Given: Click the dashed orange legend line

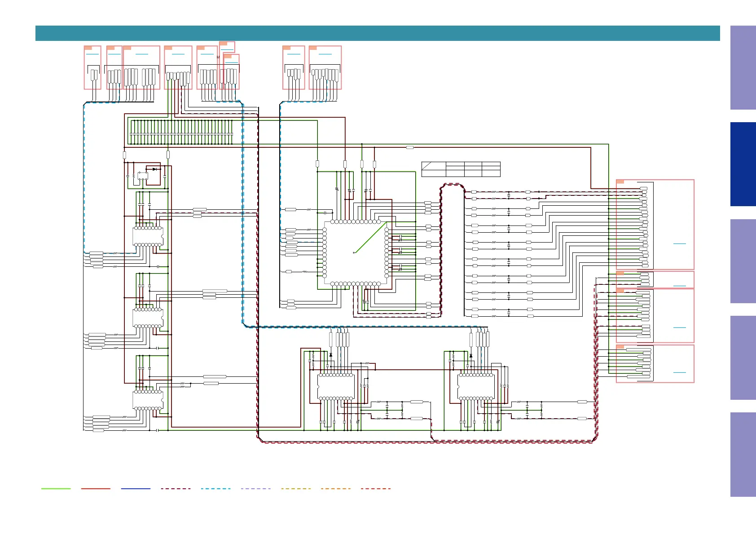Looking at the screenshot, I should click(336, 488).
